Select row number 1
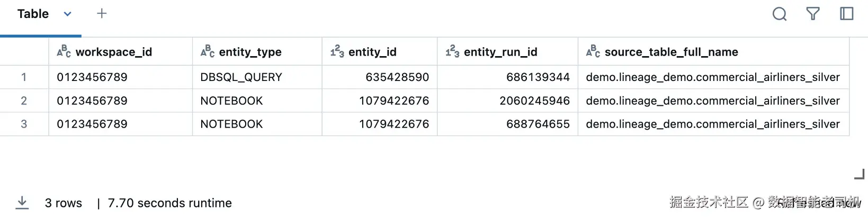The height and width of the screenshot is (217, 868). [24, 77]
